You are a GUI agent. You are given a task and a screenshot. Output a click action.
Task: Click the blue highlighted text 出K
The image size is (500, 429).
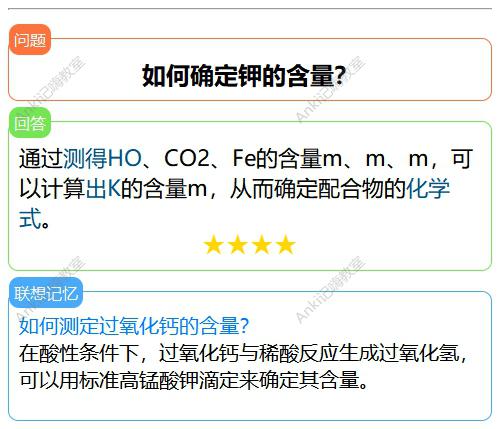pyautogui.click(x=103, y=189)
